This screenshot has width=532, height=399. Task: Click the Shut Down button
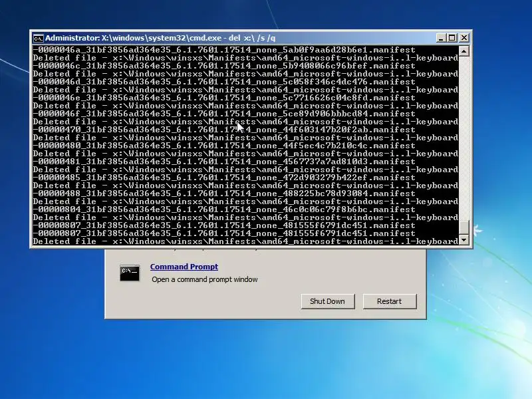pos(327,301)
